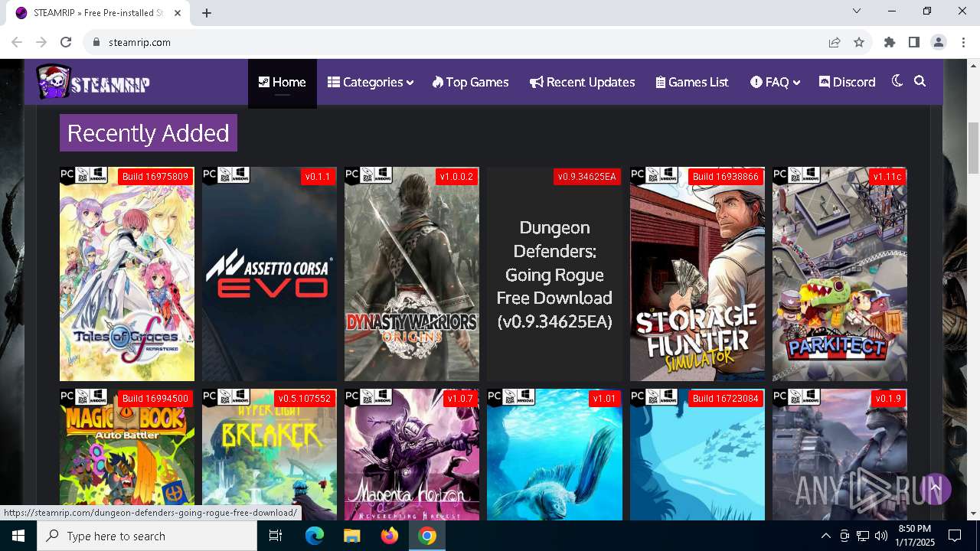This screenshot has height=551, width=980.
Task: Open Chrome profile avatar
Action: tap(939, 42)
